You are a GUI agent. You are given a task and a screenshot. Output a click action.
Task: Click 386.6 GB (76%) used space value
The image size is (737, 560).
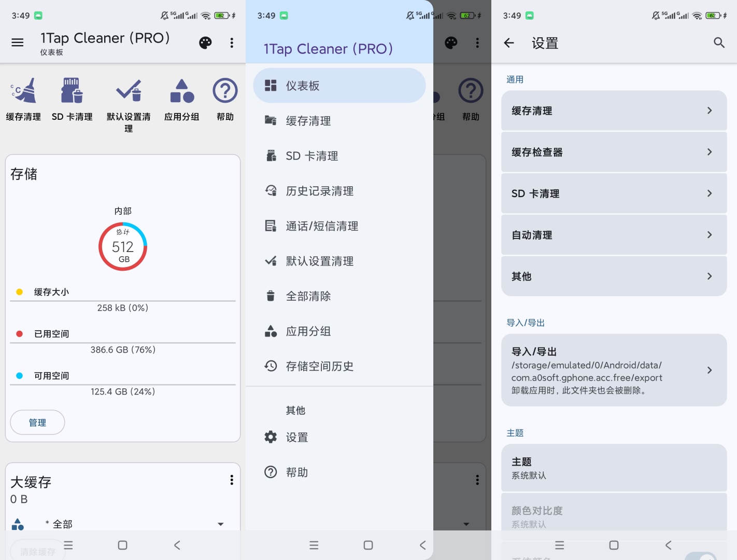pos(123,350)
